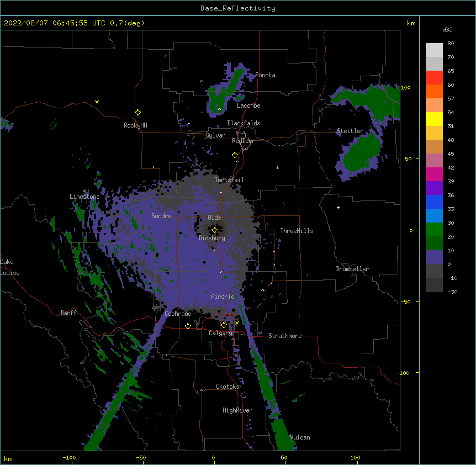Click the Didsbury city label
The height and width of the screenshot is (465, 476).
point(211,238)
